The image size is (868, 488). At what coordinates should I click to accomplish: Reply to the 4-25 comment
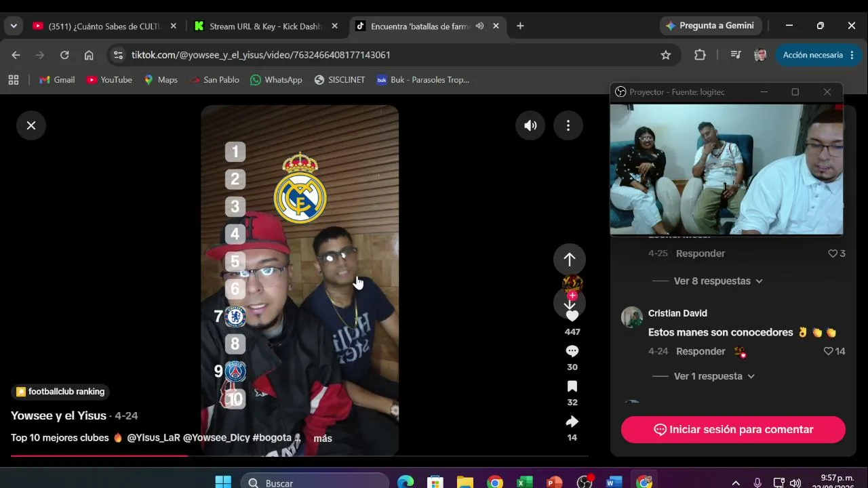point(701,253)
